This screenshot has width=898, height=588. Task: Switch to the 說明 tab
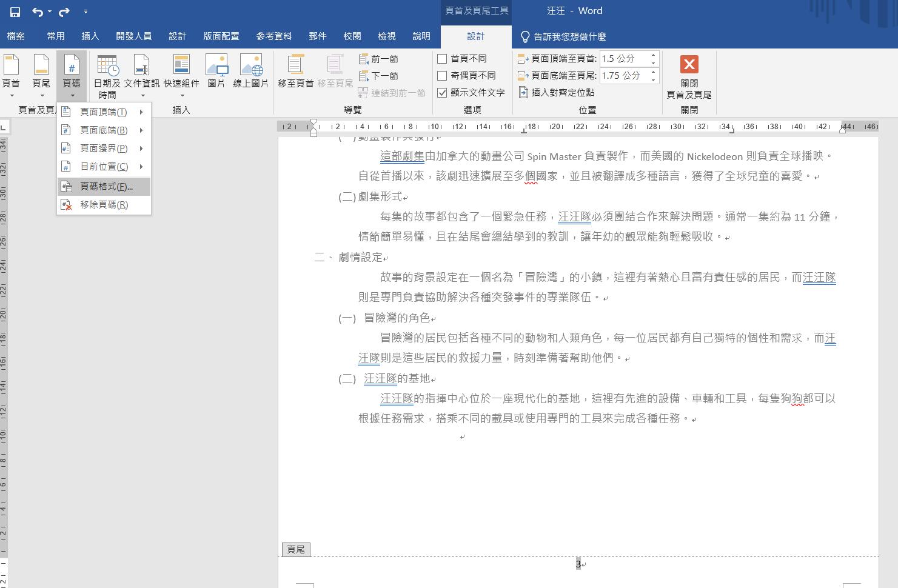pos(421,36)
